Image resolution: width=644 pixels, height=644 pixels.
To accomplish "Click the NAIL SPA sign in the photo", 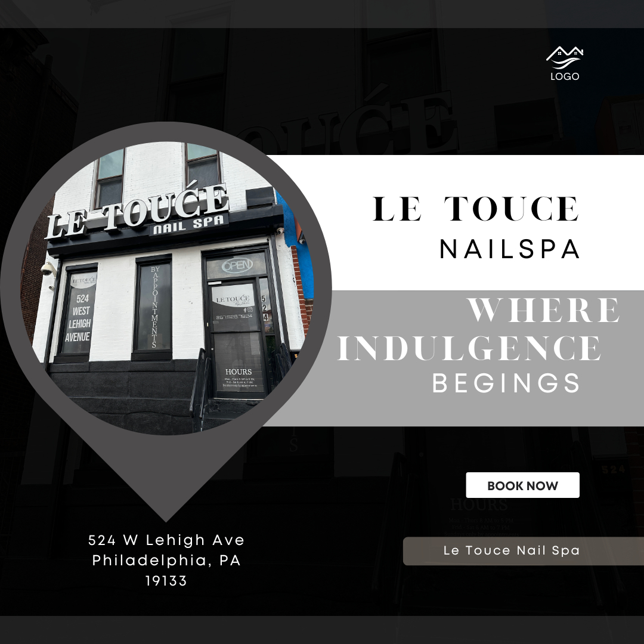I will point(188,225).
